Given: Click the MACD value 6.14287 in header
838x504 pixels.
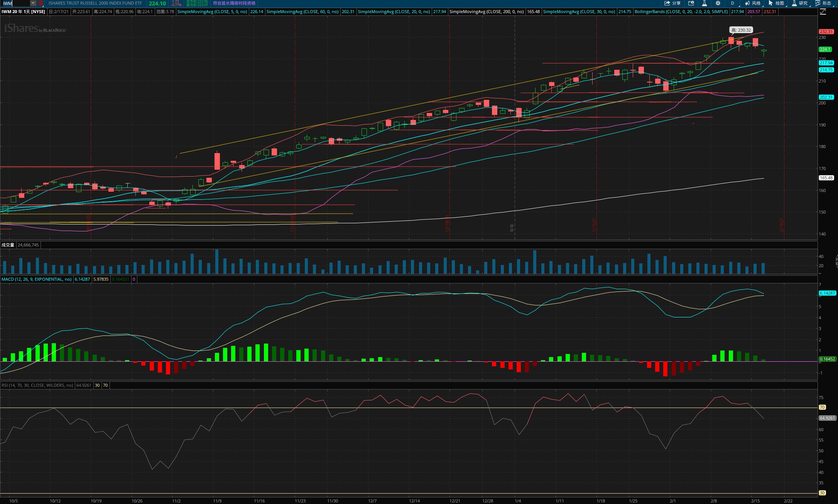Looking at the screenshot, I should [x=82, y=279].
